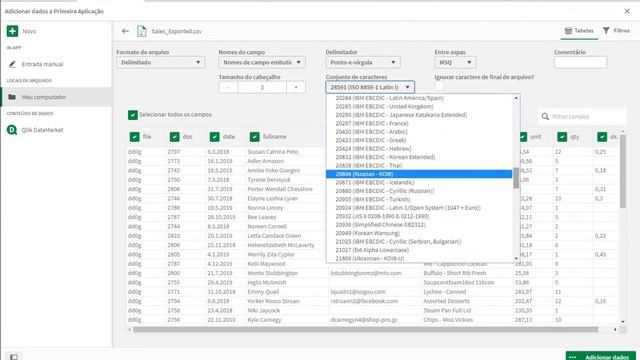
Task: Click the Comentário input field
Action: coord(580,62)
